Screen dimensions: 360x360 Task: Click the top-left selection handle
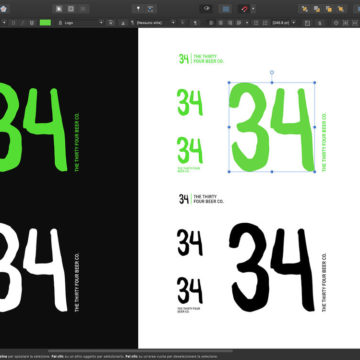tap(229, 82)
